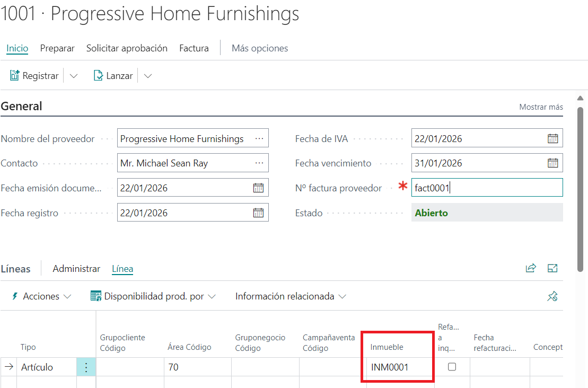Click the Registrar post icon
588x388 pixels.
[14, 76]
